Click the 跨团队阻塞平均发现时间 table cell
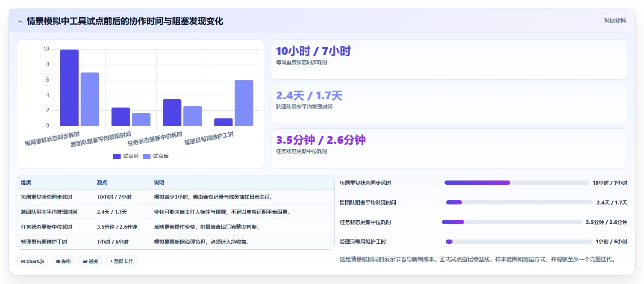The height and width of the screenshot is (284, 644). (x=49, y=212)
